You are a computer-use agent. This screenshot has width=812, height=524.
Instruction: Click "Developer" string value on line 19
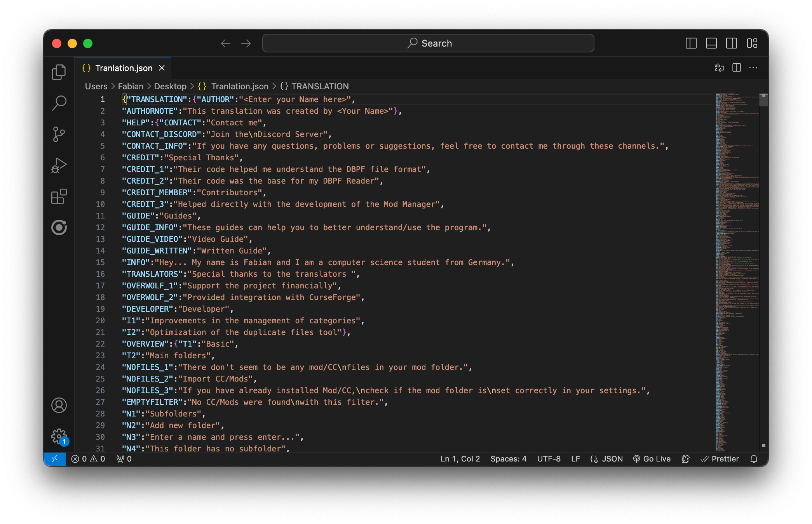(204, 309)
